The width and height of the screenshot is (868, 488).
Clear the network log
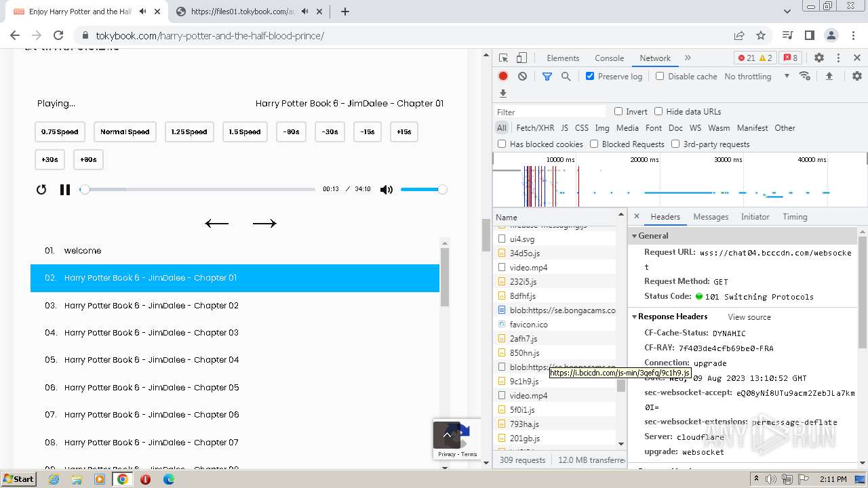click(522, 77)
